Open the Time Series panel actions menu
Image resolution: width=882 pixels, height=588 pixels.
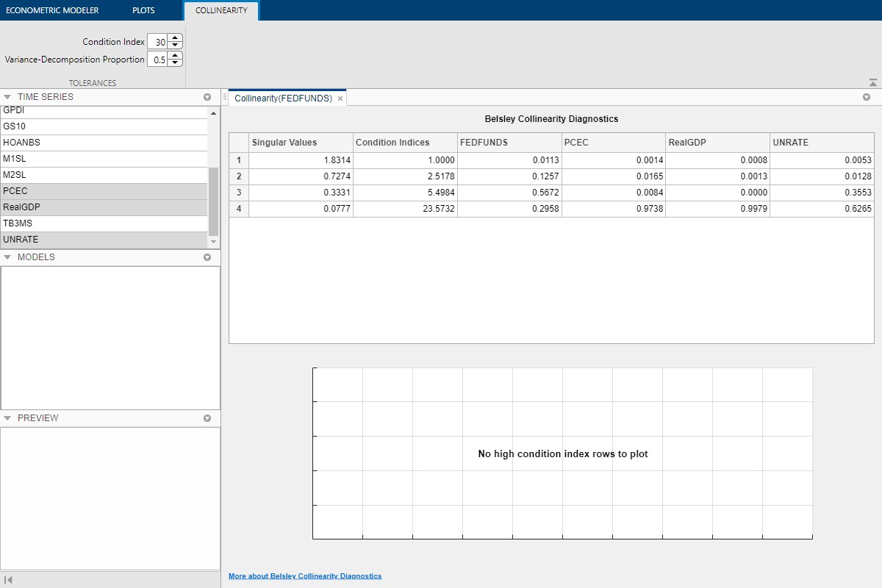click(x=207, y=97)
